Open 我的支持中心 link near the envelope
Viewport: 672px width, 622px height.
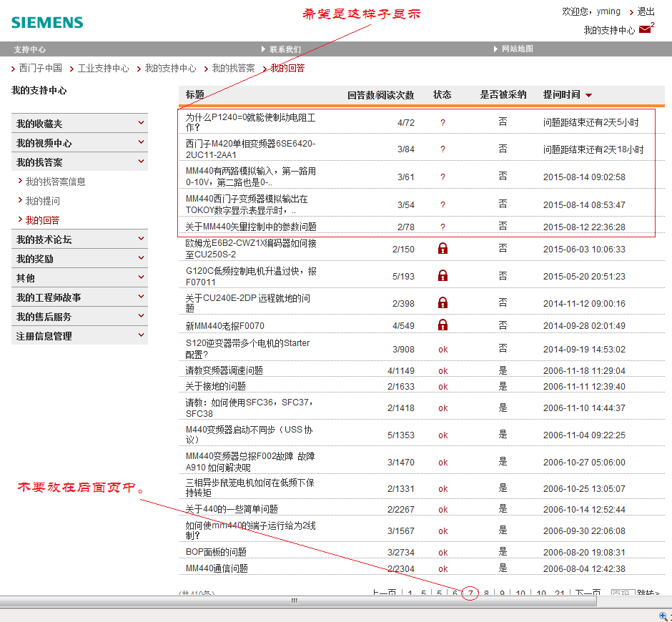(x=609, y=30)
